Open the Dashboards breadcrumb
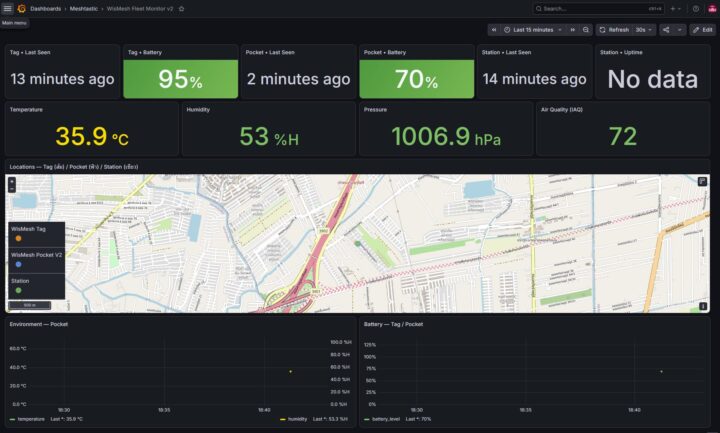 (45, 9)
